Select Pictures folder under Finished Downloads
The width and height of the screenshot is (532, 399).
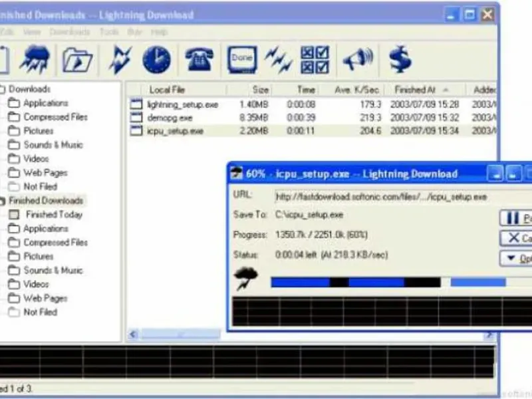click(x=39, y=256)
